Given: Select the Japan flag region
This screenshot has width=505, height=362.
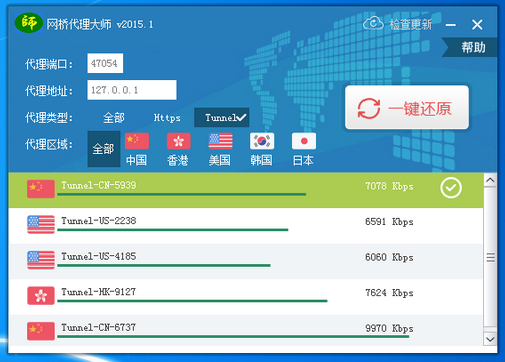Looking at the screenshot, I should point(304,141).
